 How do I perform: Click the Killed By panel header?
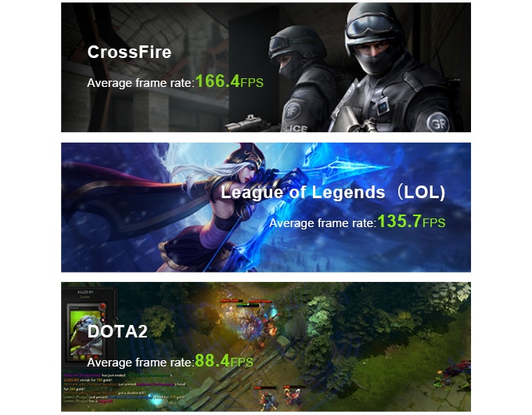click(x=85, y=292)
